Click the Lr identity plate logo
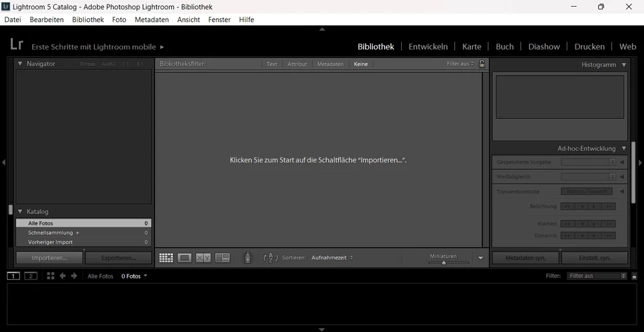Image resolution: width=644 pixels, height=332 pixels. click(16, 44)
